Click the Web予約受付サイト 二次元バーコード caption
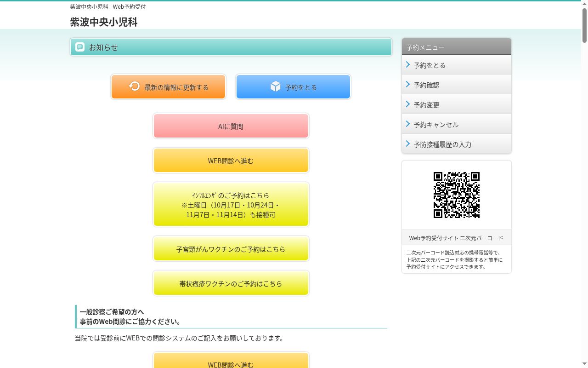 pos(456,238)
